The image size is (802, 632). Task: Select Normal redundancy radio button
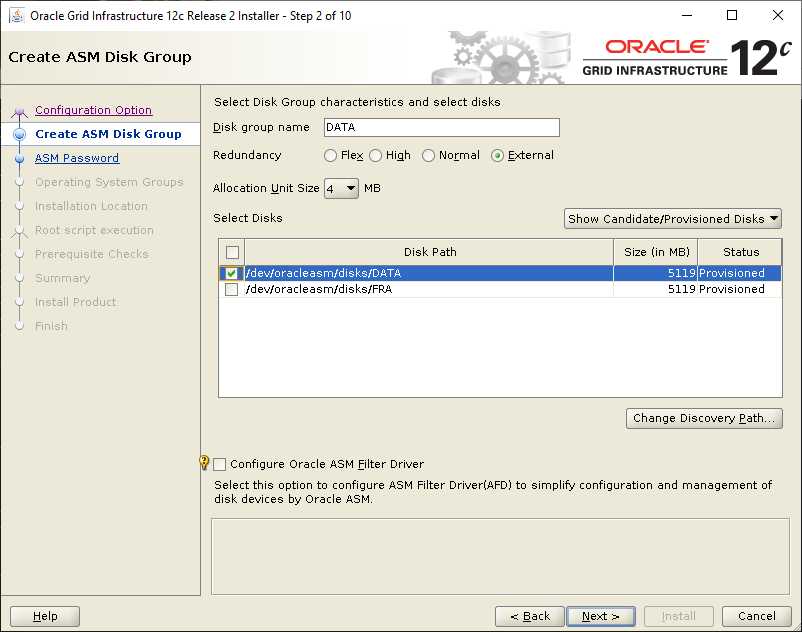428,155
